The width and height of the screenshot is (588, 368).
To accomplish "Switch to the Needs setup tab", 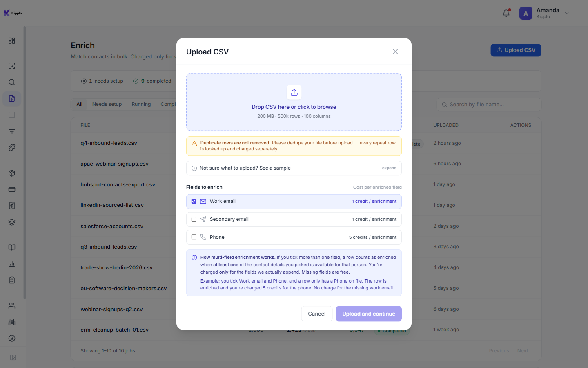I will [107, 104].
